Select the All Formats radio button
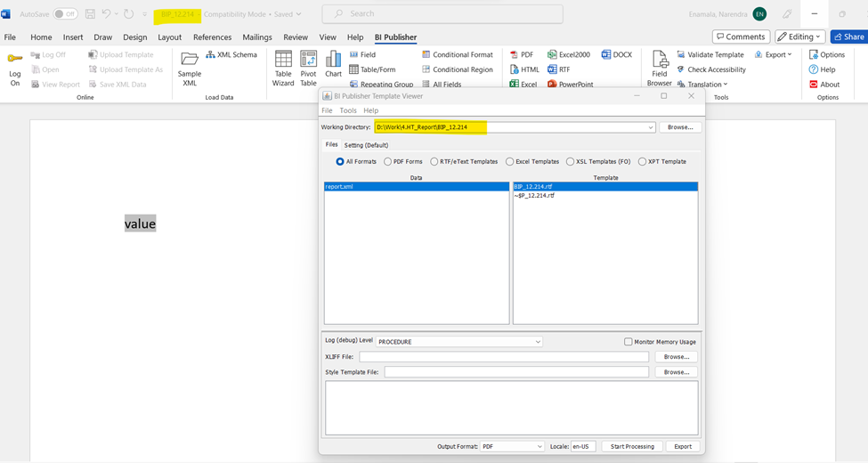The height and width of the screenshot is (463, 868). click(x=340, y=162)
